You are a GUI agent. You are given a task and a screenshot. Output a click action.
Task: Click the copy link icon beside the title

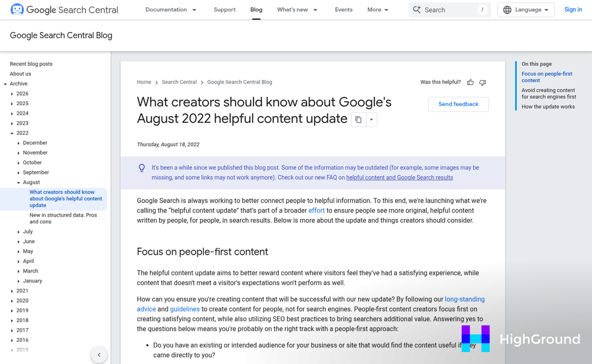pyautogui.click(x=358, y=119)
